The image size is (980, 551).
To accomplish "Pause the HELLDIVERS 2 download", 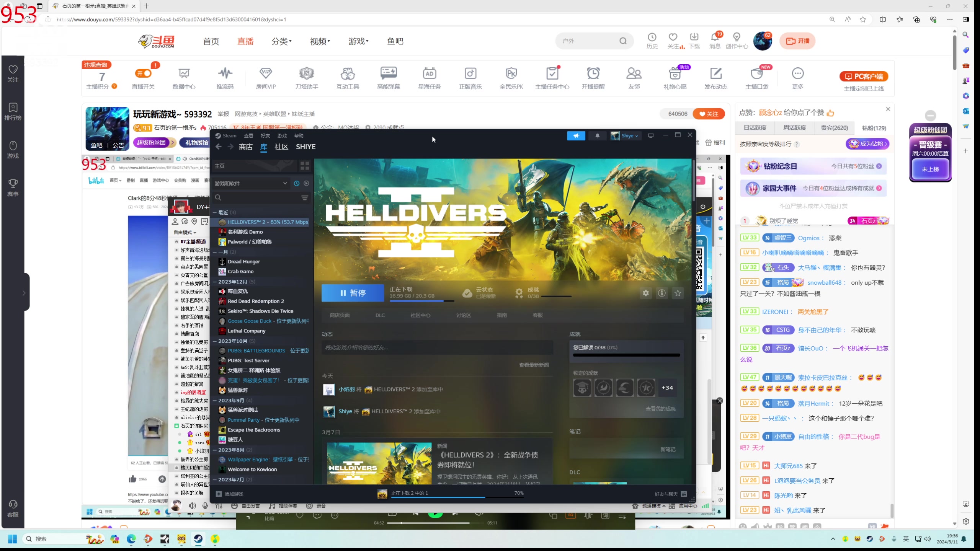I will pos(353,293).
